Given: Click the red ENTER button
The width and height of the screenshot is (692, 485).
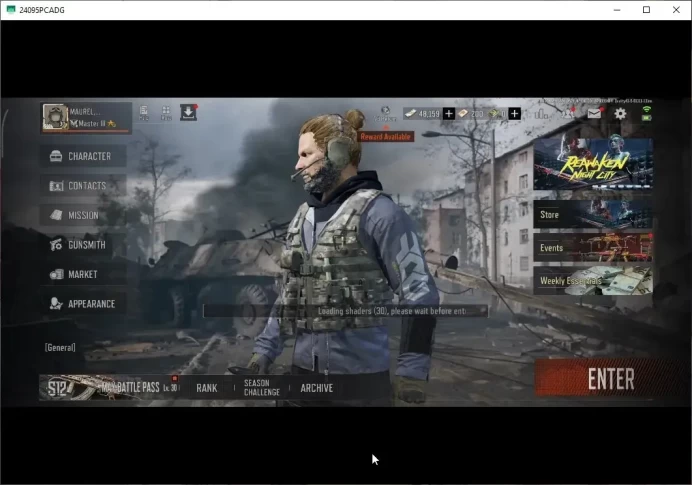Looking at the screenshot, I should (x=611, y=379).
